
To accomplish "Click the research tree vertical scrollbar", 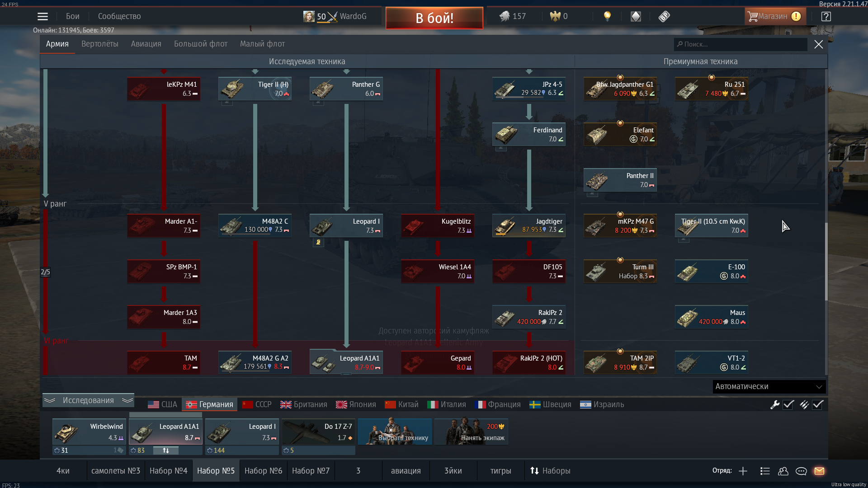I will click(826, 262).
